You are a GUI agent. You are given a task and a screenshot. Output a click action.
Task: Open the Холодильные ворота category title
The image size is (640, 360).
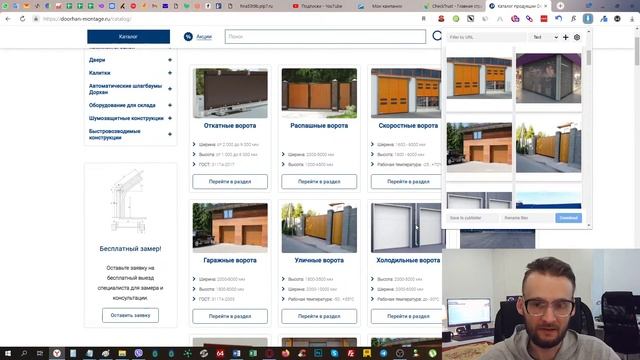pyautogui.click(x=408, y=260)
